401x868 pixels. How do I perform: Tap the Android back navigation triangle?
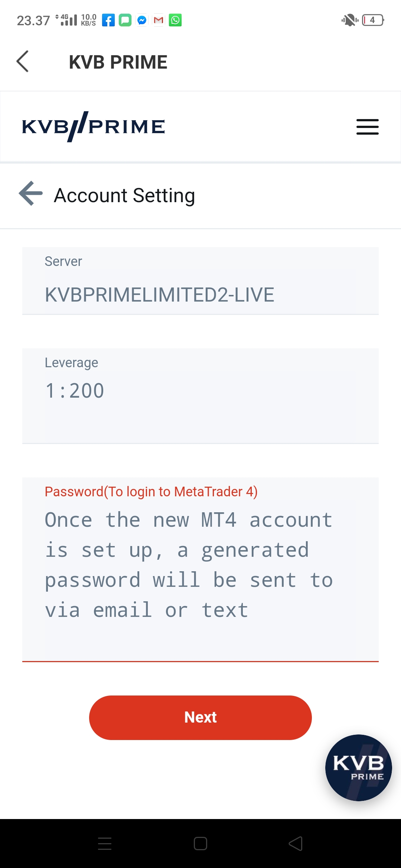pos(296,844)
